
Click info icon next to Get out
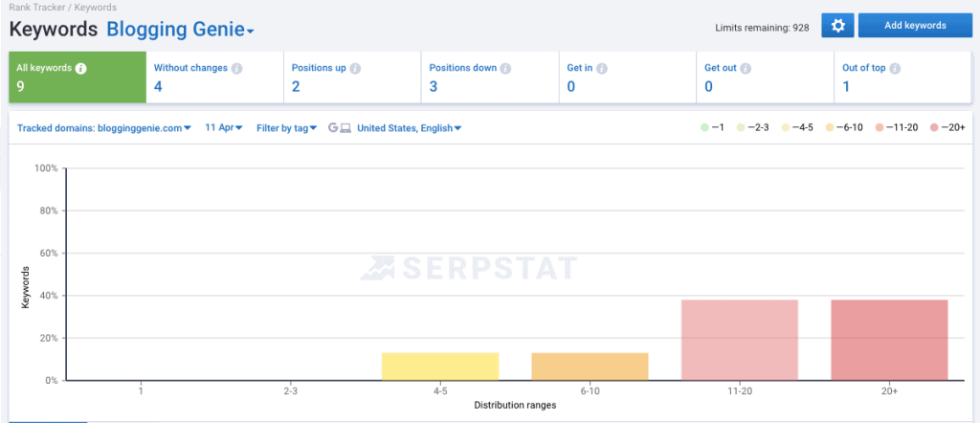coord(746,69)
